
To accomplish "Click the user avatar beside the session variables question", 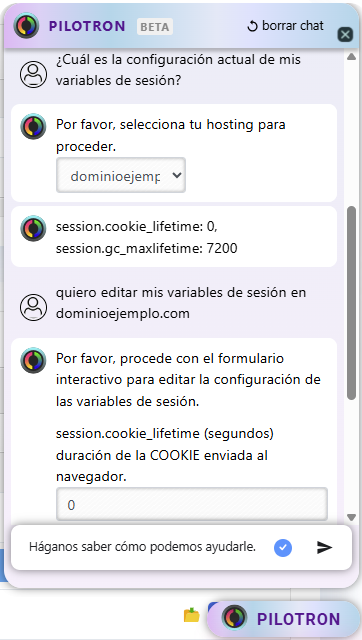I will [34, 74].
